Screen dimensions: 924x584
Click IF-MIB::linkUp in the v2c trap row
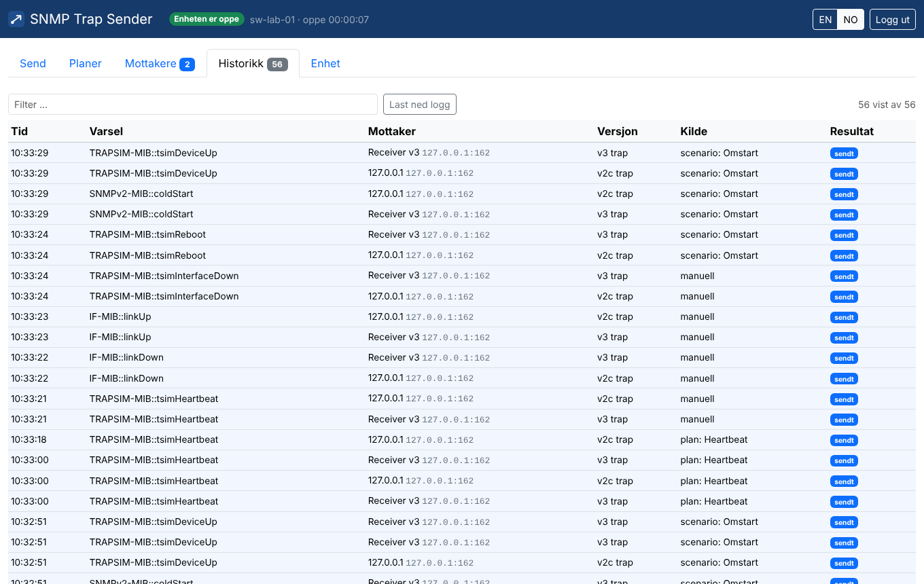pos(120,316)
